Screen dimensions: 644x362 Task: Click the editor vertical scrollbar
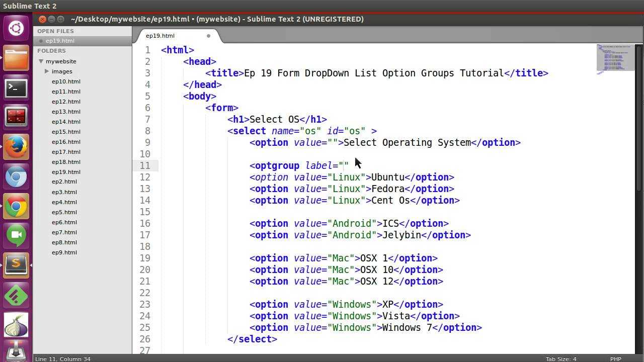[x=639, y=118]
